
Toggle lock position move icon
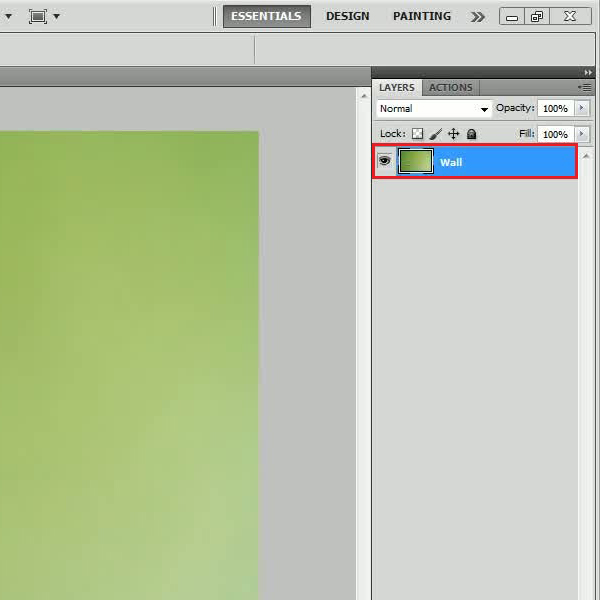tap(453, 134)
